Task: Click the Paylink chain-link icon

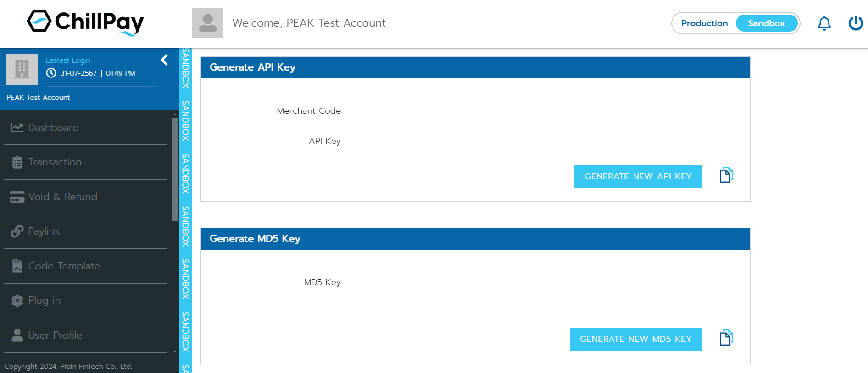Action: point(17,231)
